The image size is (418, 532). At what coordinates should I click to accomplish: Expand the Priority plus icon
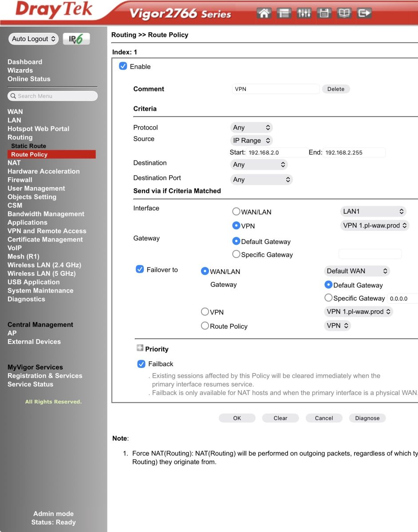(140, 348)
